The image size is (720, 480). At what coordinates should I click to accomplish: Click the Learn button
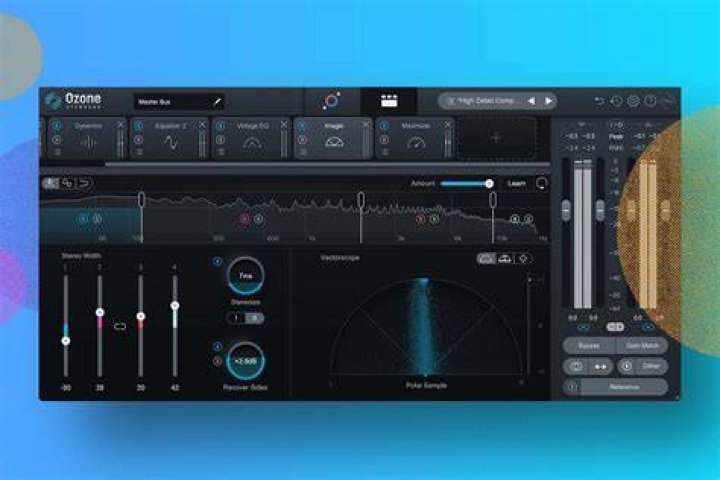(x=517, y=184)
